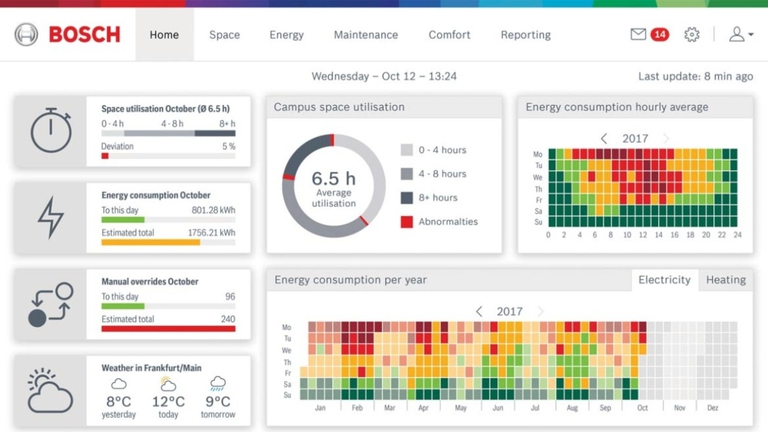Navigate to the Comfort section
This screenshot has width=768, height=432.
[x=449, y=35]
